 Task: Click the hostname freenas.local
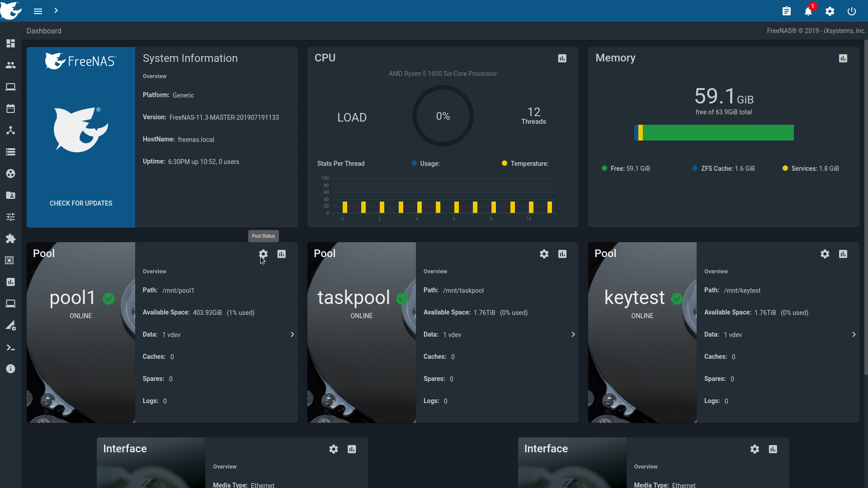point(196,140)
